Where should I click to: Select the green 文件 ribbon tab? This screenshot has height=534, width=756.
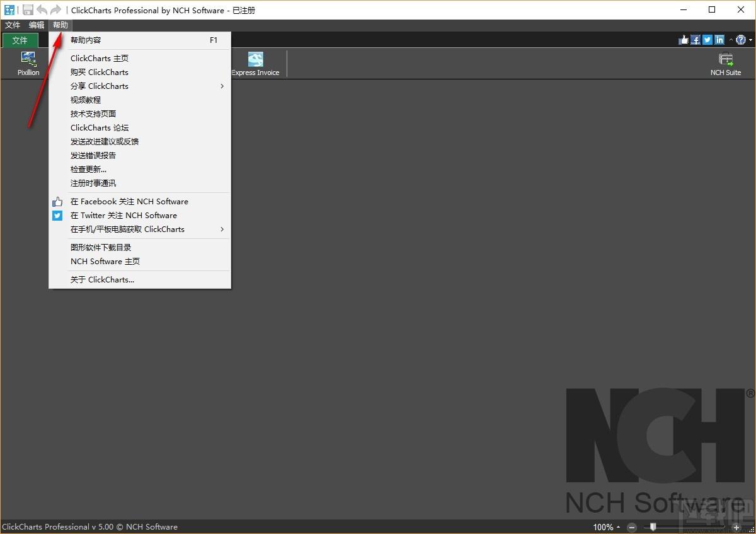pos(20,40)
